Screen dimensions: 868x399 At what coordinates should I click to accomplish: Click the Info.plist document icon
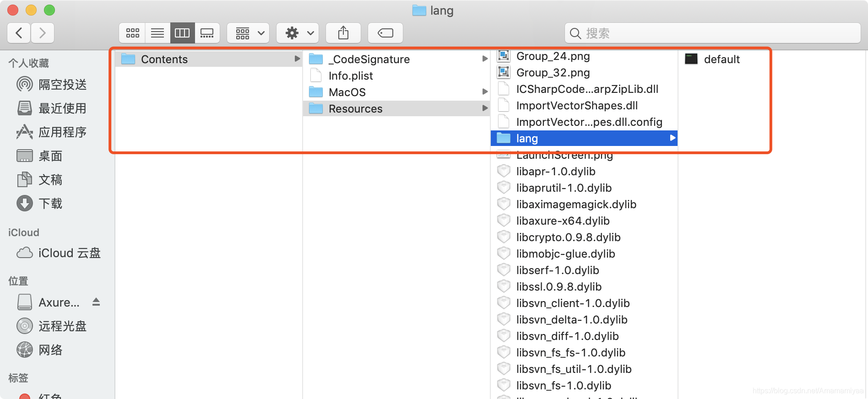point(315,75)
